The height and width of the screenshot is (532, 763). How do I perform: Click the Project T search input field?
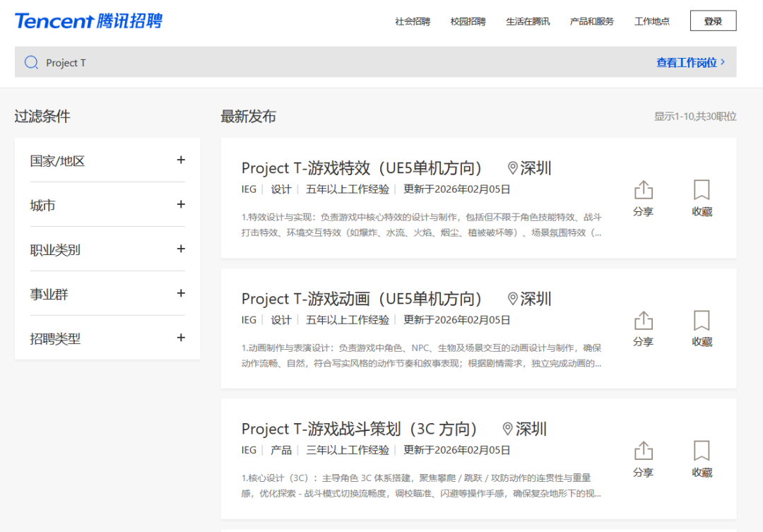pos(283,63)
